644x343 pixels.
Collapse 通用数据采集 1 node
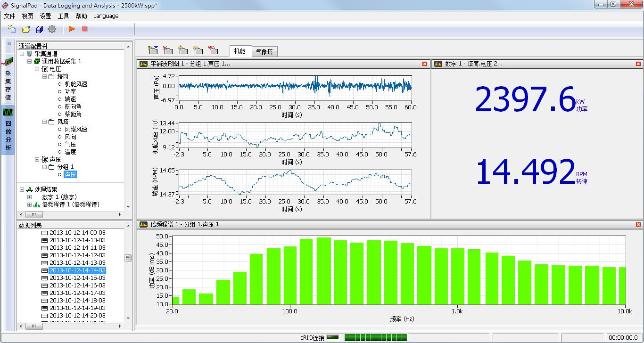(x=29, y=61)
